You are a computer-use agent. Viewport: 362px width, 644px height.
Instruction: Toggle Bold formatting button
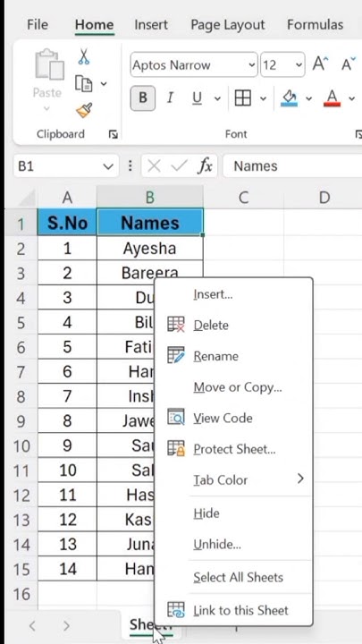point(143,98)
